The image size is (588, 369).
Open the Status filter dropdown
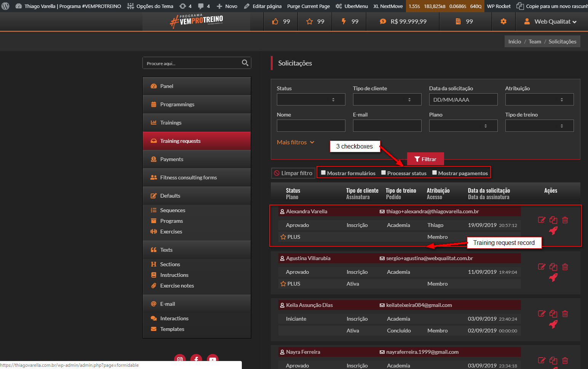tap(311, 99)
